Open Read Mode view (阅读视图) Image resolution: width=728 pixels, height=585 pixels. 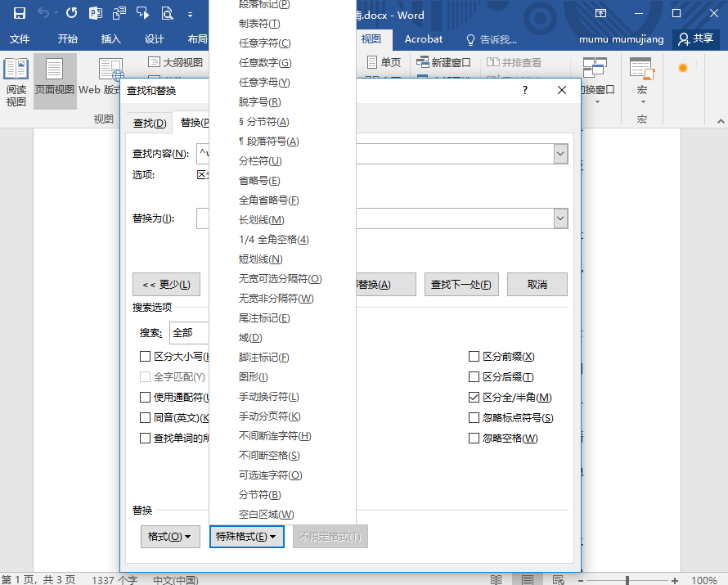pyautogui.click(x=16, y=82)
